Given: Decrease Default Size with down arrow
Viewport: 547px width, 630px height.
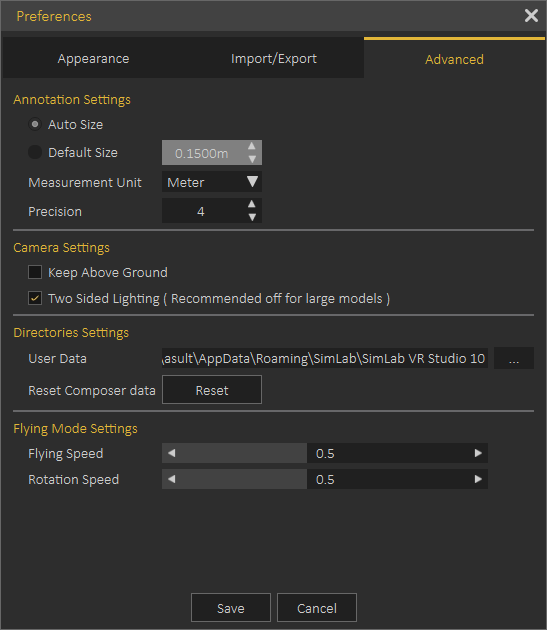Looking at the screenshot, I should pyautogui.click(x=252, y=159).
